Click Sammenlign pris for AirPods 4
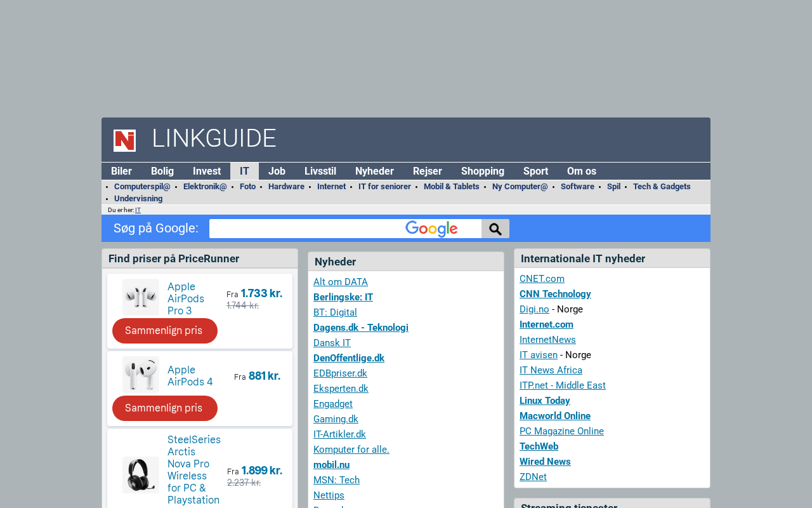The image size is (812, 508). [164, 408]
